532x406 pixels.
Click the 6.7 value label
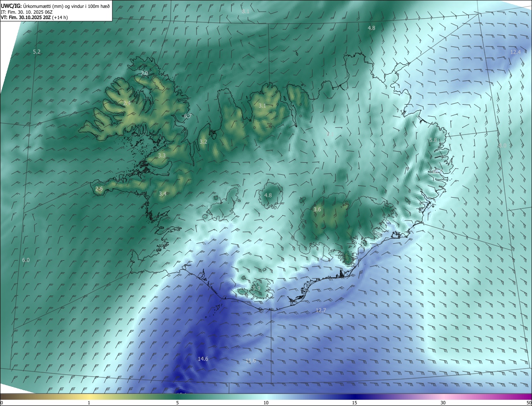coord(188,116)
